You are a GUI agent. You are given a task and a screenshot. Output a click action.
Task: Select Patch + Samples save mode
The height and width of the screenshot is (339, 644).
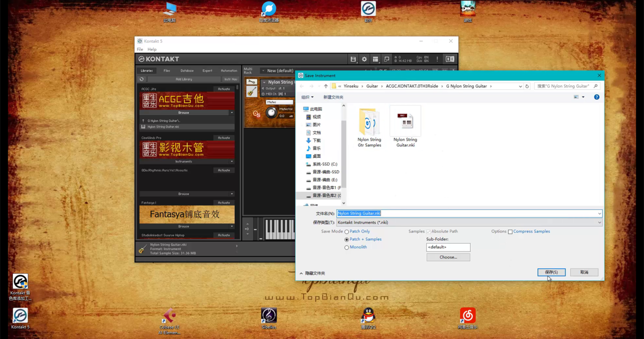346,240
